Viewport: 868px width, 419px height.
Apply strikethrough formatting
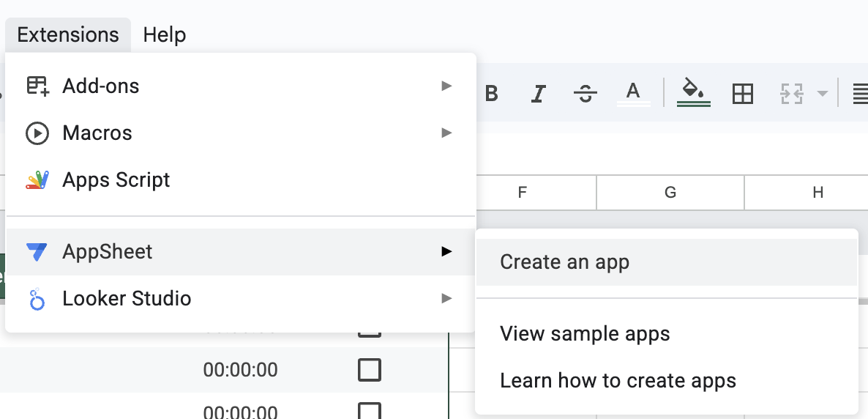(585, 94)
